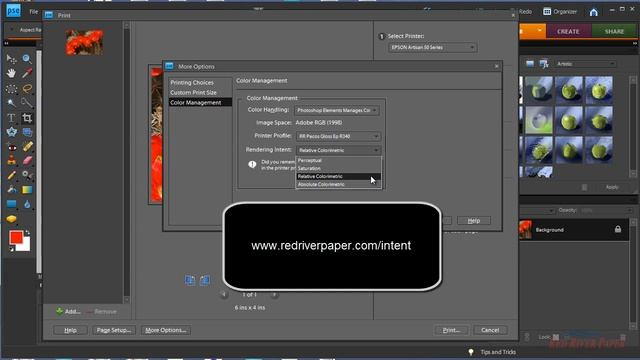Click the More Options button
Image resolution: width=640 pixels, height=360 pixels.
click(166, 330)
